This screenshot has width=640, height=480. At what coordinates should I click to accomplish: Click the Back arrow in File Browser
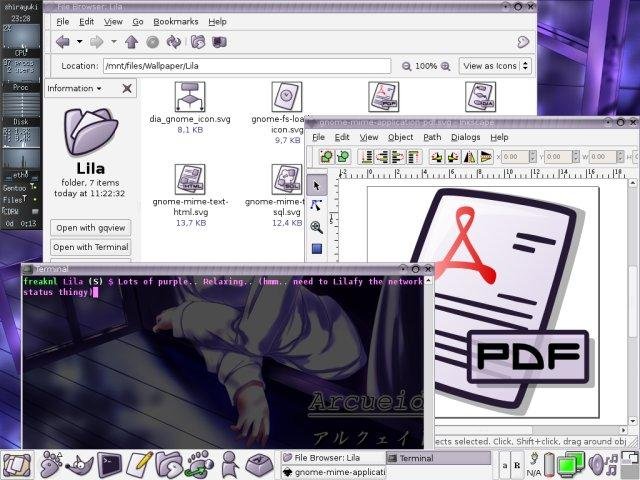tap(62, 42)
